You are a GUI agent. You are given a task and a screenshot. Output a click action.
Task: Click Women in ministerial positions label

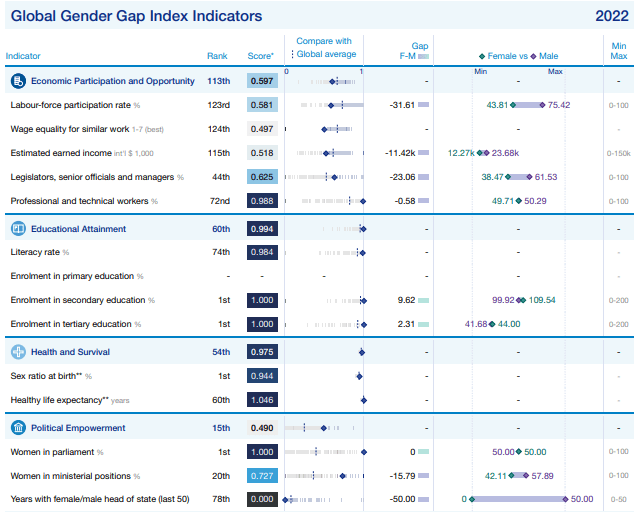(x=75, y=476)
